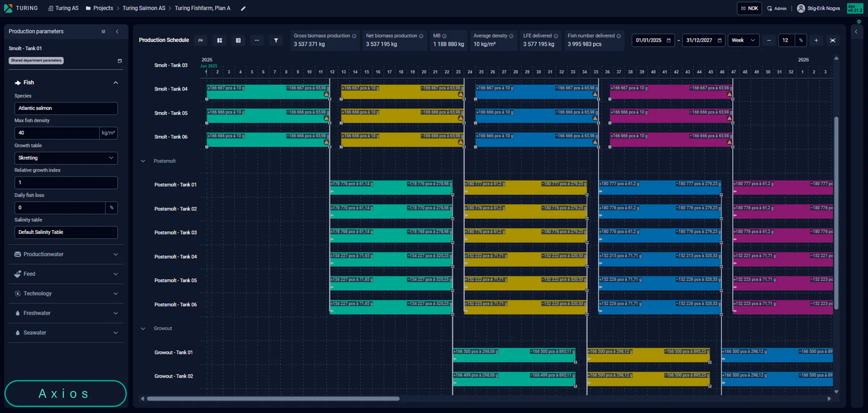Open the chart view icon beside Production Schedule
The image size is (868, 413).
point(200,40)
